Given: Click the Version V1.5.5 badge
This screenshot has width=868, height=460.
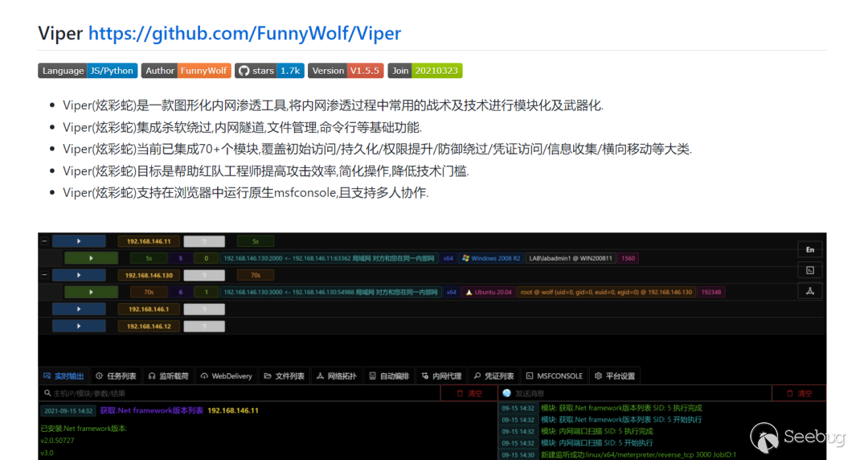Looking at the screenshot, I should pos(346,71).
